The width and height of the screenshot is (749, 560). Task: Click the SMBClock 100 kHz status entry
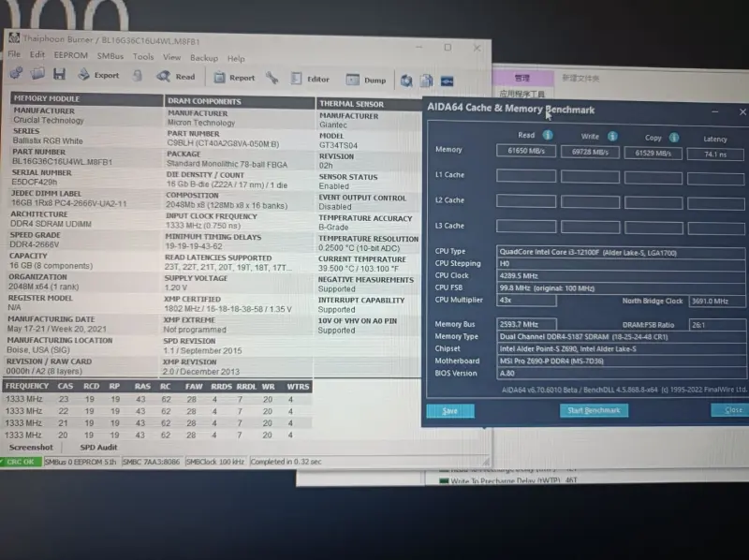click(x=215, y=462)
